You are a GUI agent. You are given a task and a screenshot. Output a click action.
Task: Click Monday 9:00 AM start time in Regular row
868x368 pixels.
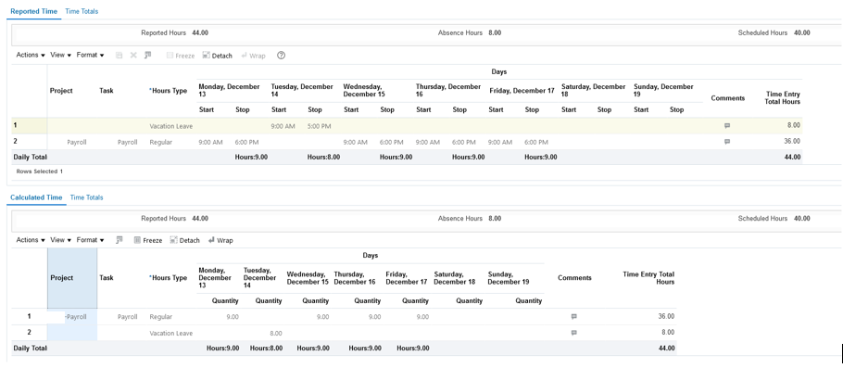[210, 143]
